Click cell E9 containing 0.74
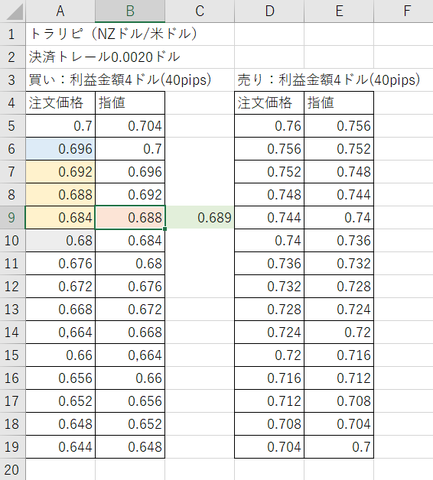The width and height of the screenshot is (433, 480). click(339, 217)
